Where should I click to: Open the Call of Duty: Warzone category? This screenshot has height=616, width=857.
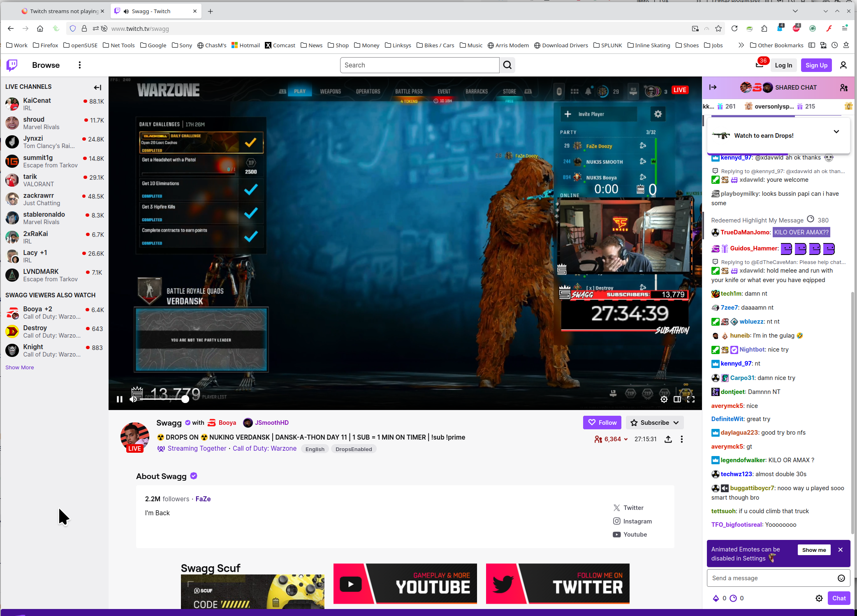(x=264, y=448)
